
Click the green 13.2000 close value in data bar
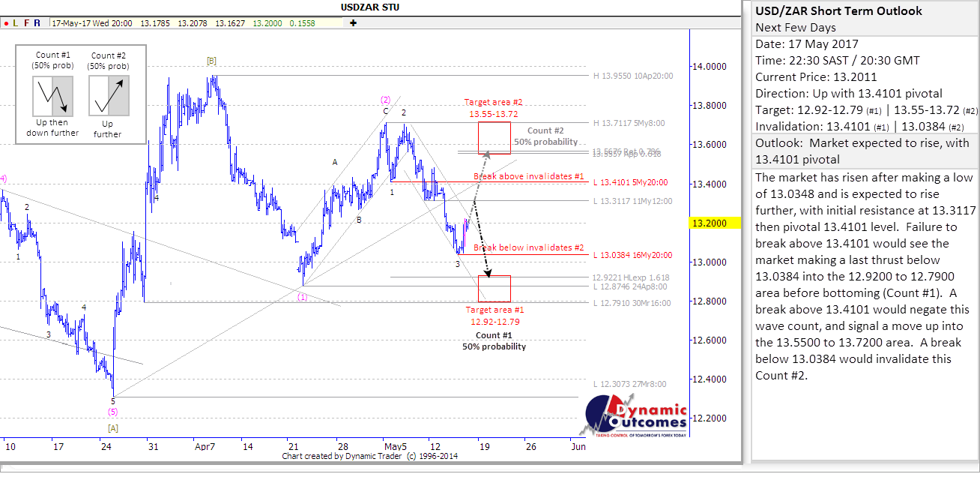(x=267, y=23)
